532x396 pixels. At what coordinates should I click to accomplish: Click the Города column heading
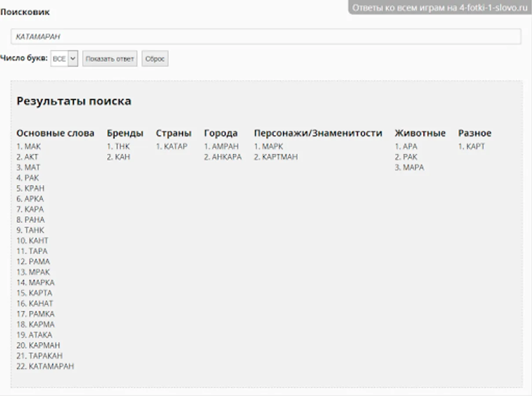click(x=221, y=133)
